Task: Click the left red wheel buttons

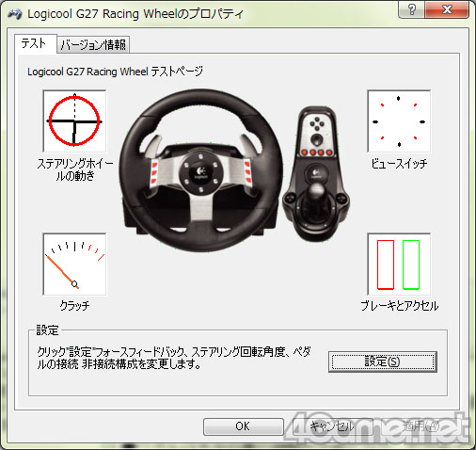Action: 154,172
